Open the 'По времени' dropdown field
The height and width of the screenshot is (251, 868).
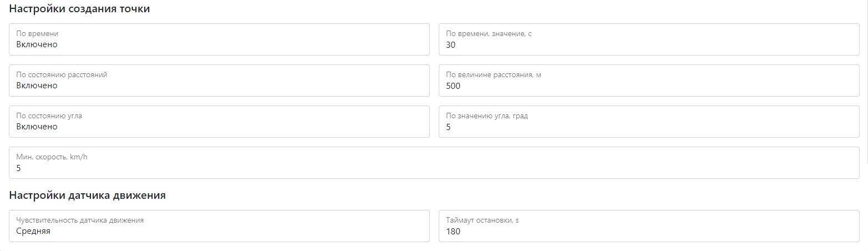coord(219,39)
